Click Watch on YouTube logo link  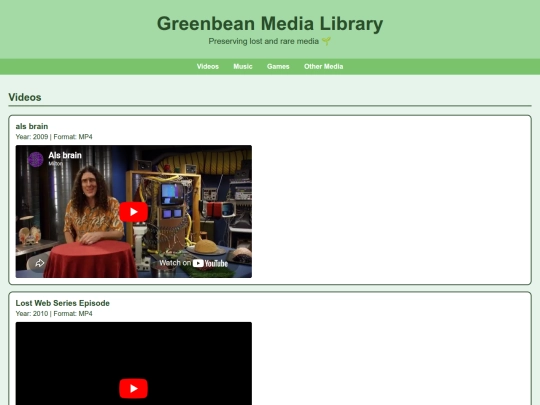coord(194,263)
